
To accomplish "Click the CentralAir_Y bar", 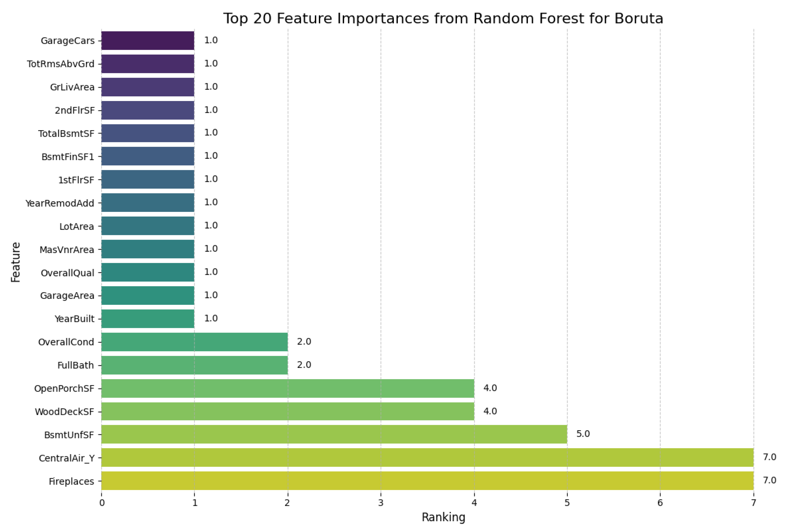I will 427,457.
